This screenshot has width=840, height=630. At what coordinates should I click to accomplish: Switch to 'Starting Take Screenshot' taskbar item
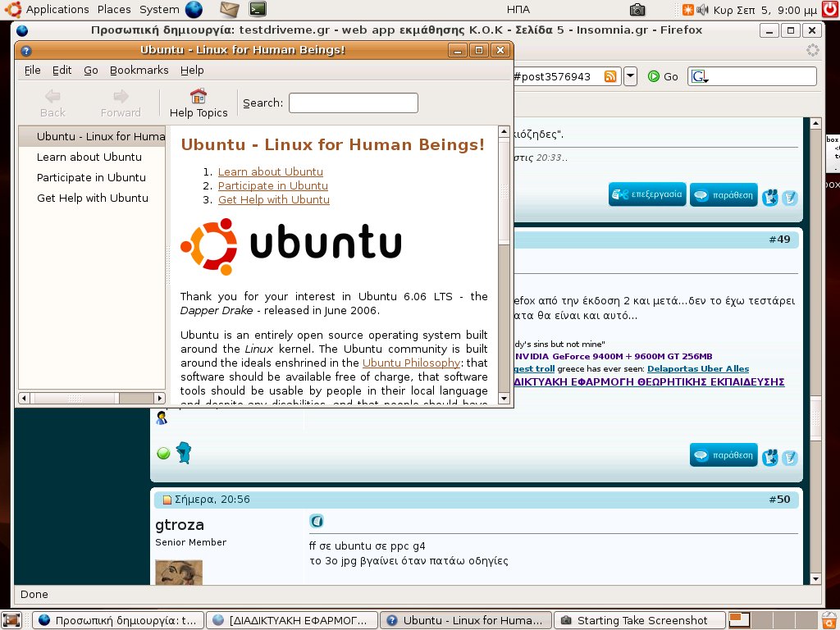tap(639, 620)
